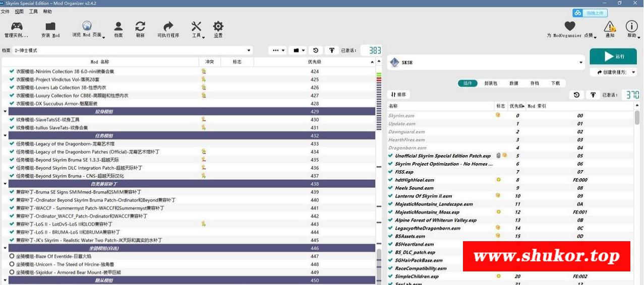The width and height of the screenshot is (644, 285).
Task: Switch to the 数据 tab
Action: coord(514,83)
